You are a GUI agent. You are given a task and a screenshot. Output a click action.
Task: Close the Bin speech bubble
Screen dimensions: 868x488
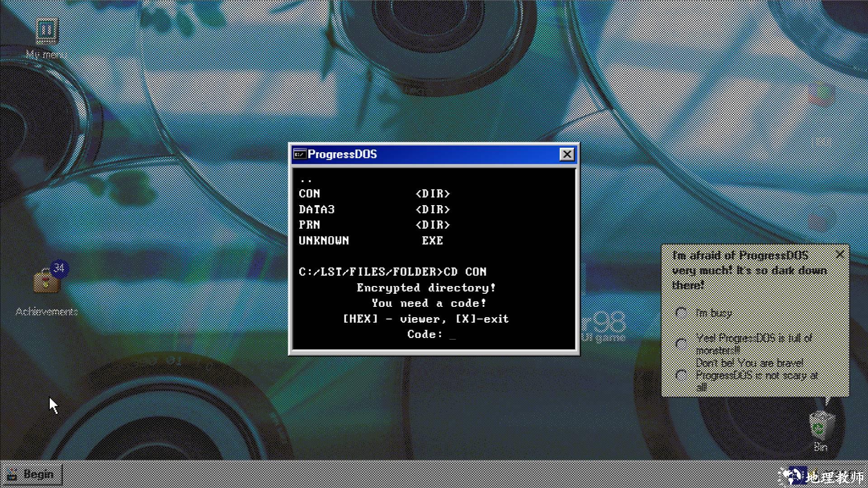point(840,255)
